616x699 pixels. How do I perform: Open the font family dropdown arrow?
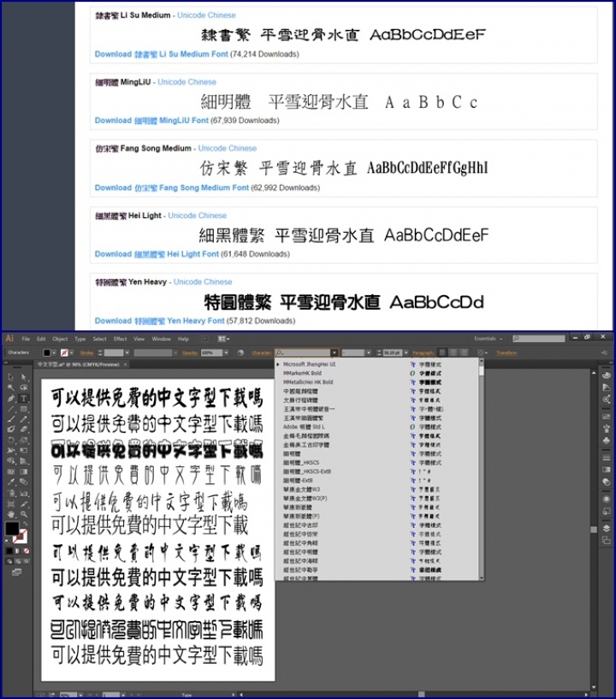click(x=335, y=352)
